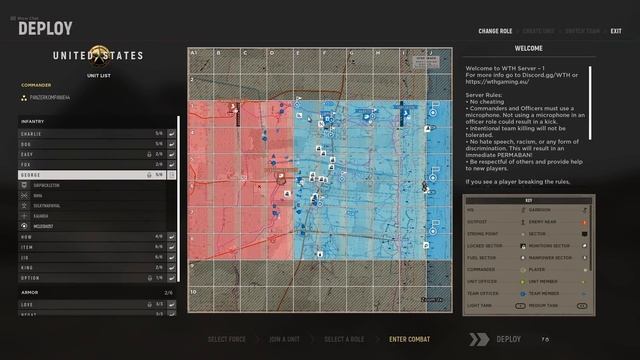Click the join icon on the Jig row
The image size is (640, 360).
(172, 258)
